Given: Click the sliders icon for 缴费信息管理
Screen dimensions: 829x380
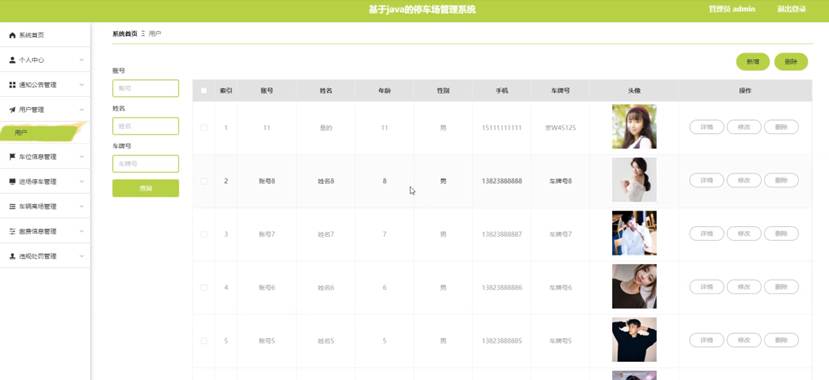Looking at the screenshot, I should coord(12,231).
